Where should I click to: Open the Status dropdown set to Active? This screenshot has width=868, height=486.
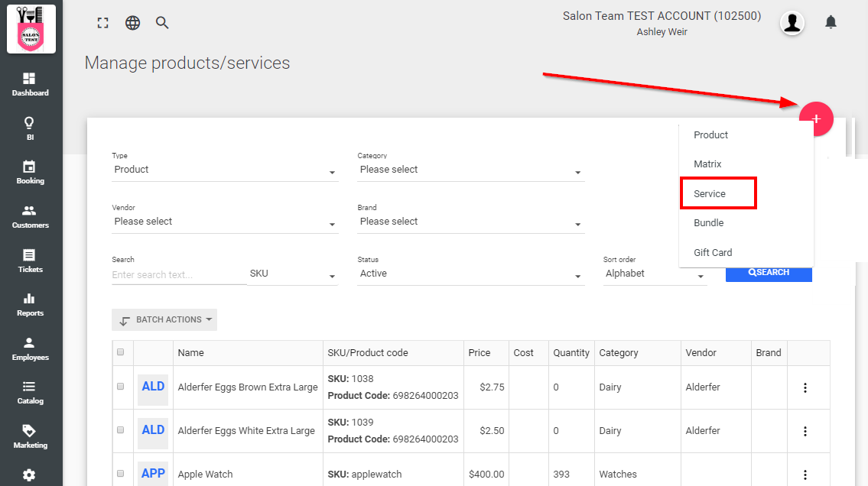tap(470, 274)
